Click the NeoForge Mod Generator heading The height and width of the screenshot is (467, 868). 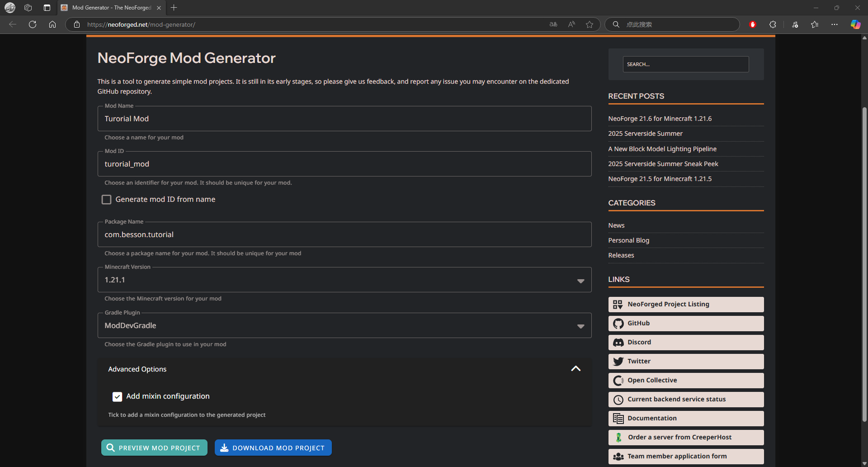tap(186, 58)
